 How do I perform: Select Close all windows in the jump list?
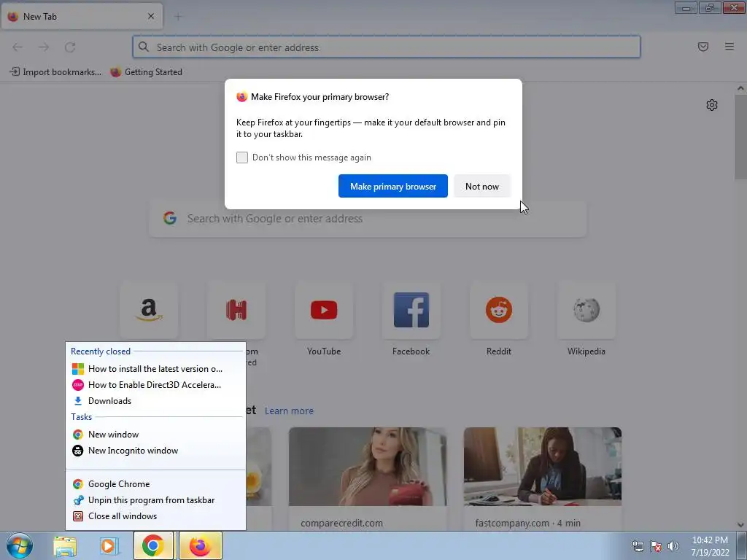[x=156, y=516]
